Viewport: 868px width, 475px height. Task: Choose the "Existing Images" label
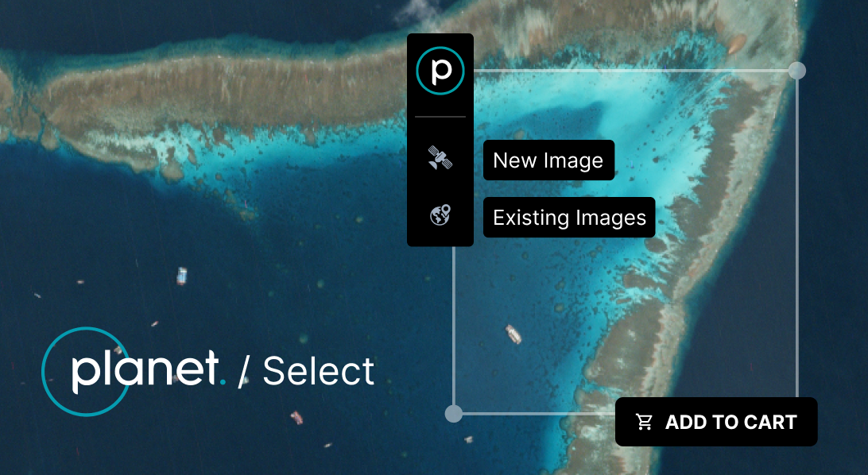click(569, 218)
